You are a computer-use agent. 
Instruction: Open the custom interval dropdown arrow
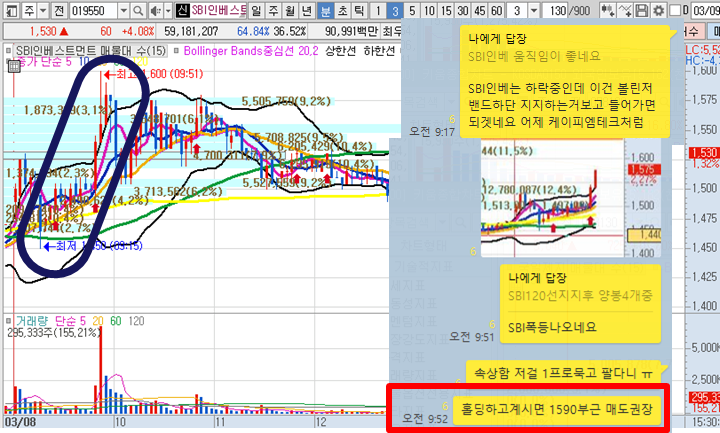point(534,10)
